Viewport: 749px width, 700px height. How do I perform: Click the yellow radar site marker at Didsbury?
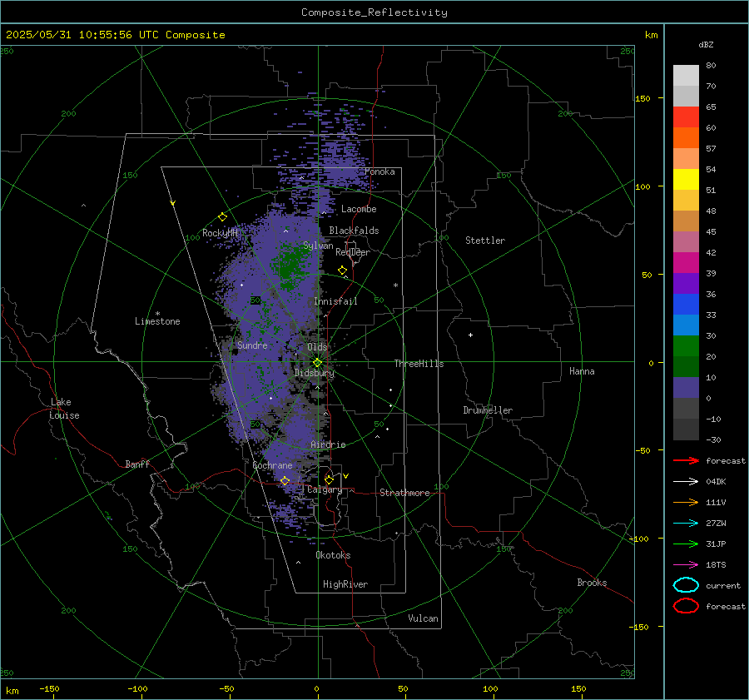pyautogui.click(x=318, y=363)
